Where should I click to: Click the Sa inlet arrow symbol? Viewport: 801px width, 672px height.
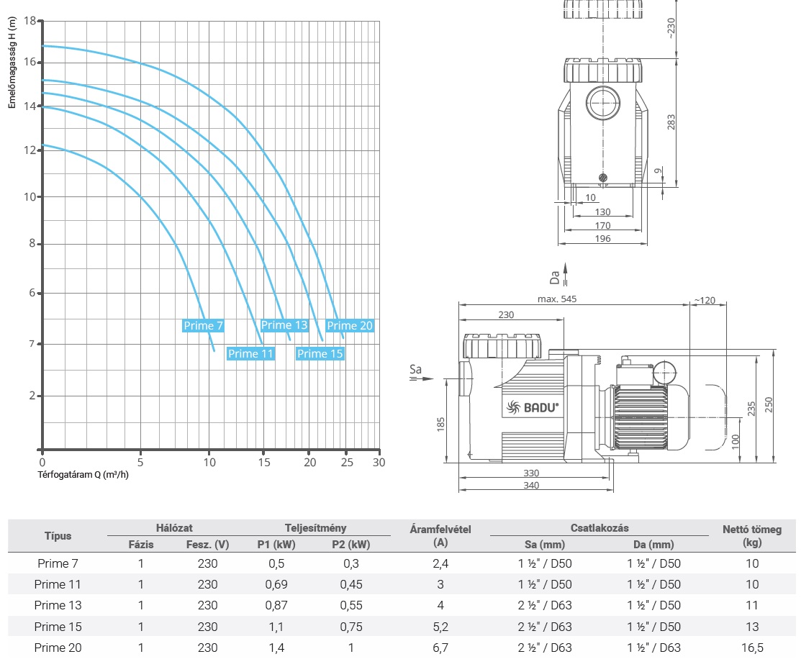pyautogui.click(x=417, y=374)
